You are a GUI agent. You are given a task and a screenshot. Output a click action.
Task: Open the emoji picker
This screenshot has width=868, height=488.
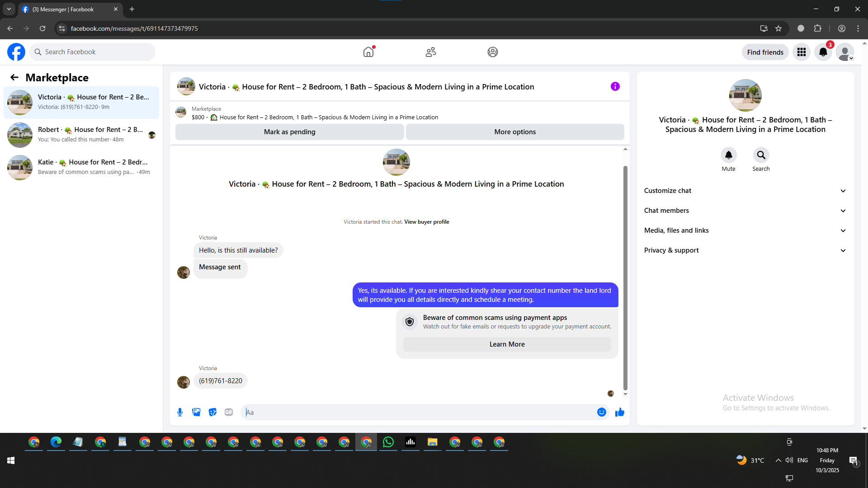coord(601,412)
